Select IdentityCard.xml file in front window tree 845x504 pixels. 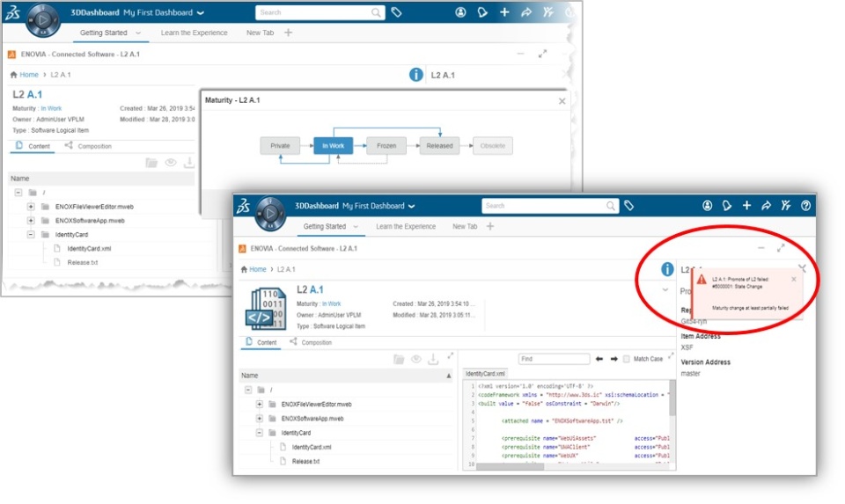tap(312, 447)
